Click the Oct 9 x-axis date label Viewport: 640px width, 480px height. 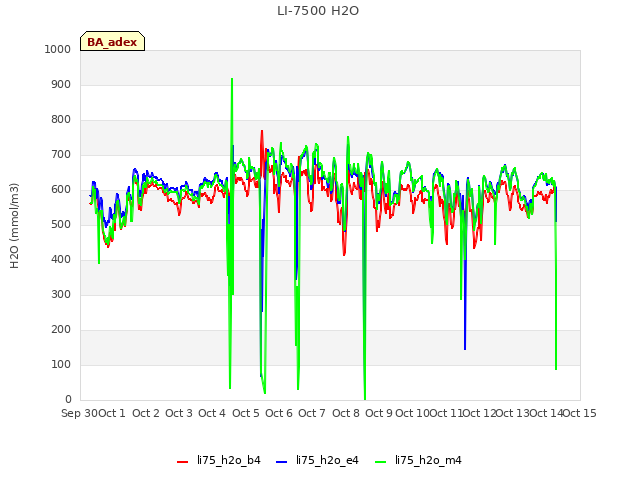379,413
